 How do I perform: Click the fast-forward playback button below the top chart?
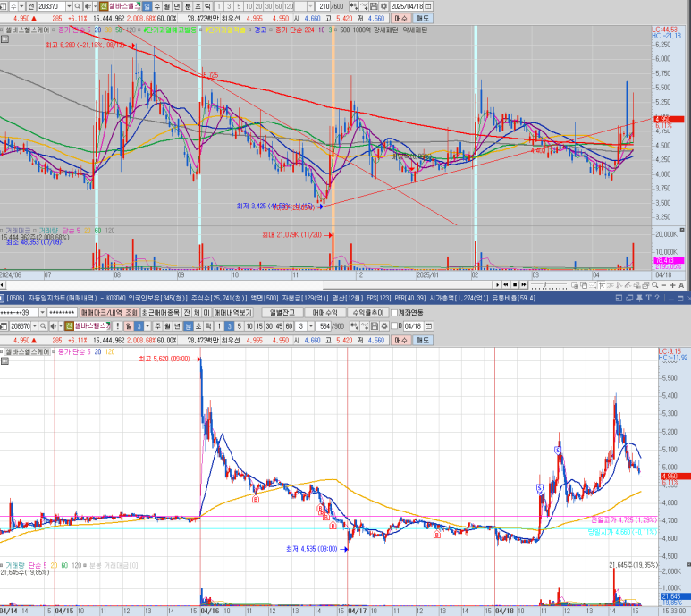tap(524, 285)
